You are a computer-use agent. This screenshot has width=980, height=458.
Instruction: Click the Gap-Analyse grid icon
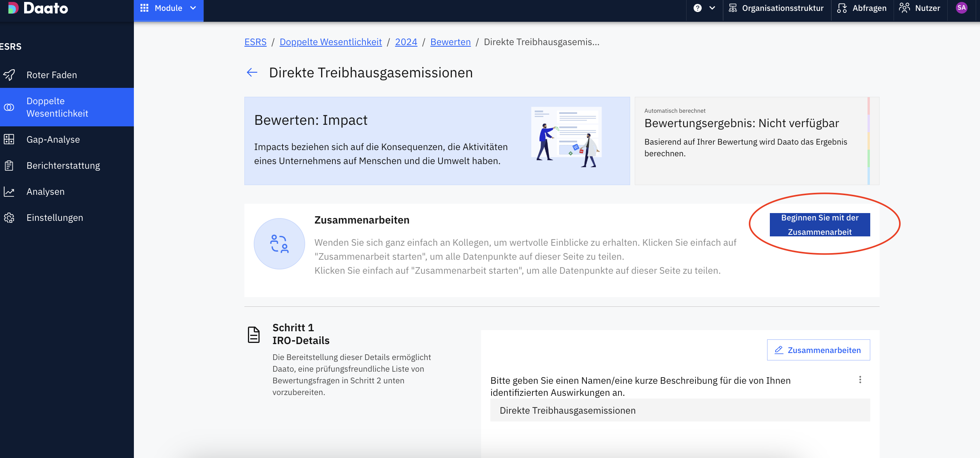click(9, 140)
